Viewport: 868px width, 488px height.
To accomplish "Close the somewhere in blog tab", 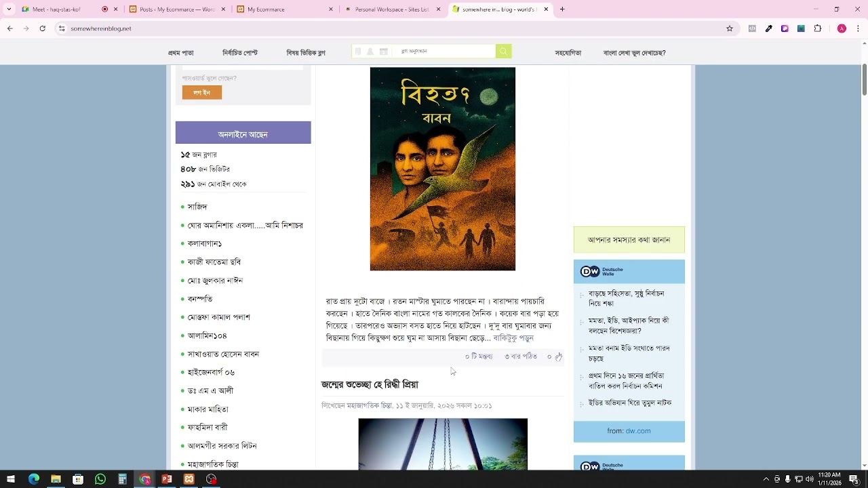I will 546,9.
